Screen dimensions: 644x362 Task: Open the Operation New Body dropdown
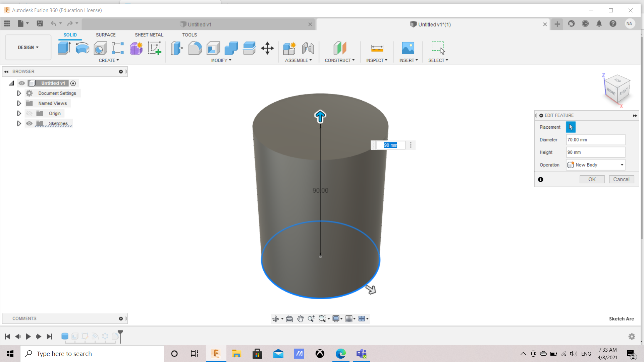coord(595,165)
